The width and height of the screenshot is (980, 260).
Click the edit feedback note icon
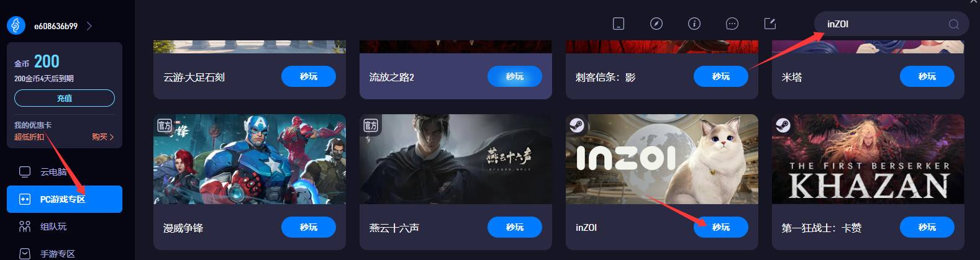(770, 24)
